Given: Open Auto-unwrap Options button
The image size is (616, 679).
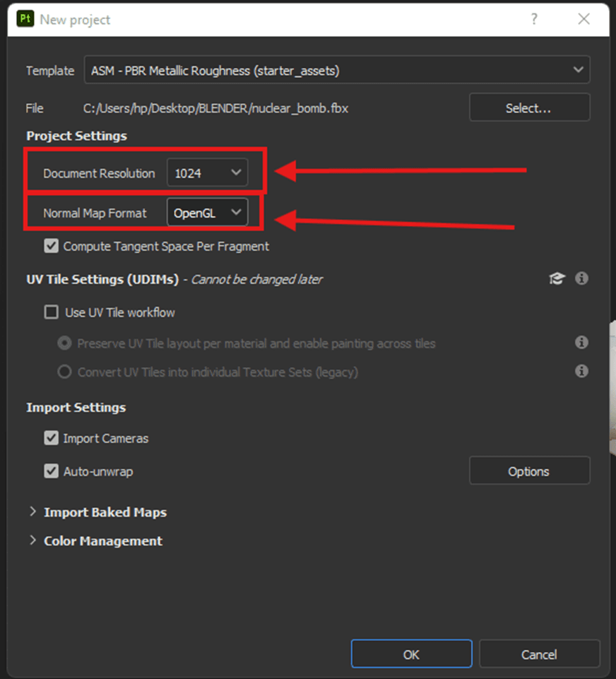Looking at the screenshot, I should 528,471.
